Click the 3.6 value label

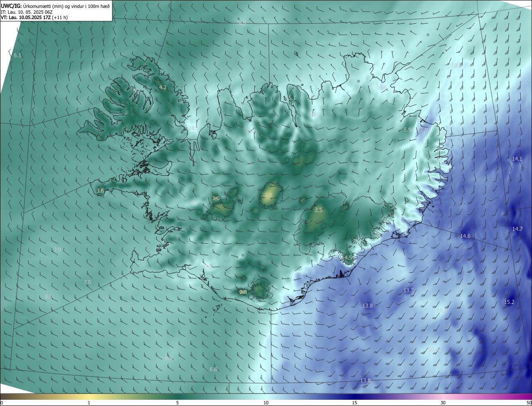pos(100,191)
